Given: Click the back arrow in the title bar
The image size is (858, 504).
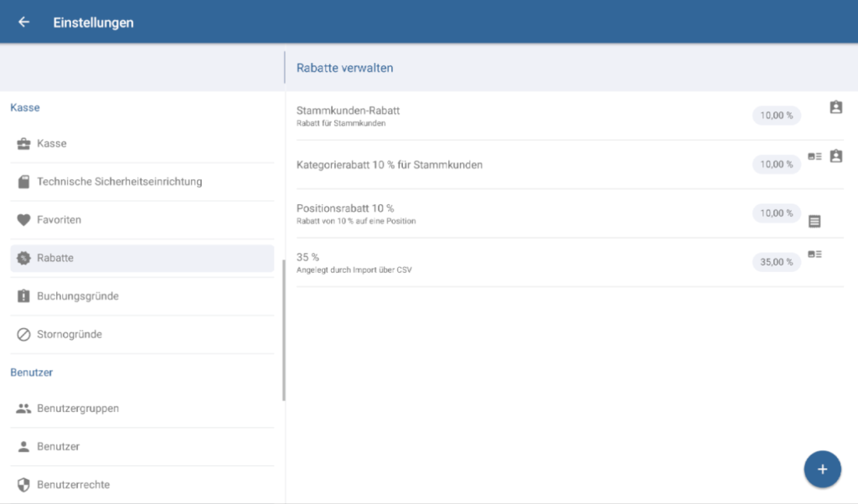Looking at the screenshot, I should [x=23, y=22].
